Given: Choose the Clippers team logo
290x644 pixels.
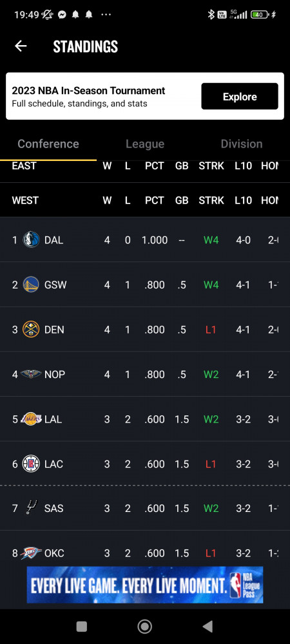Looking at the screenshot, I should tap(31, 464).
